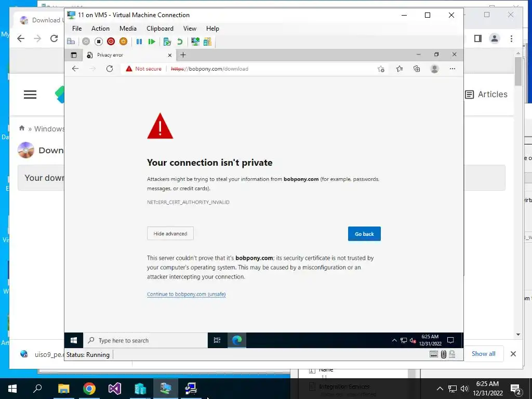This screenshot has width=532, height=399.
Task: Shut down VM using red power icon
Action: pos(111,42)
